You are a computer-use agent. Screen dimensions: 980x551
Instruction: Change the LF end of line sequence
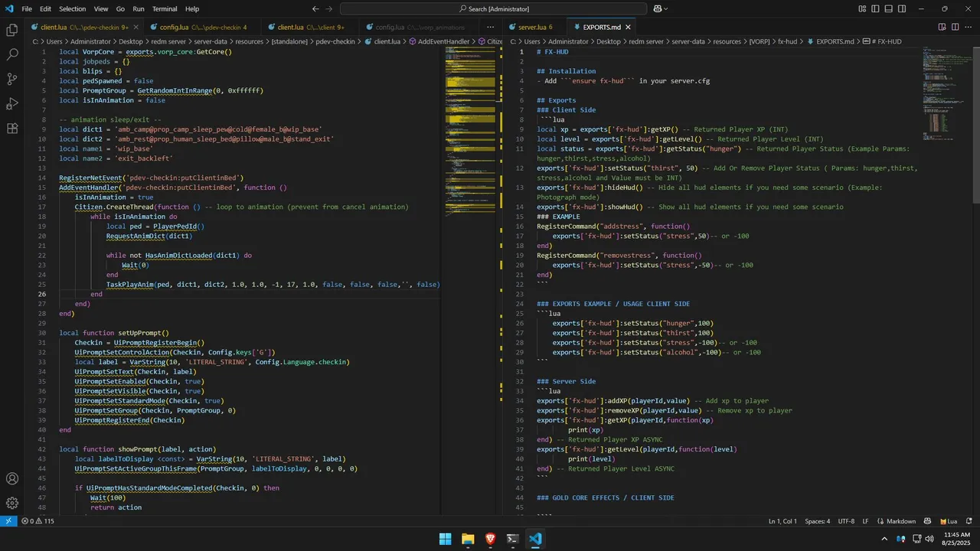point(865,521)
